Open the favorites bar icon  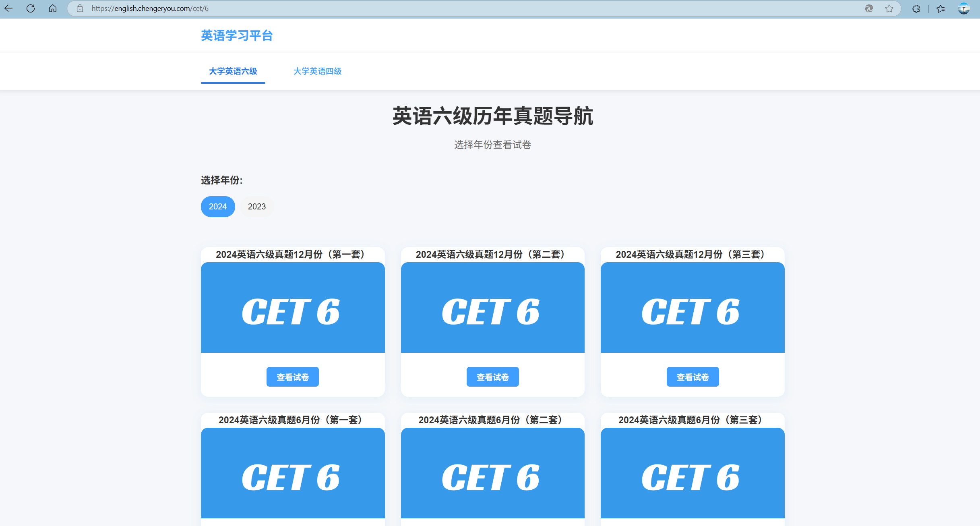click(x=941, y=8)
